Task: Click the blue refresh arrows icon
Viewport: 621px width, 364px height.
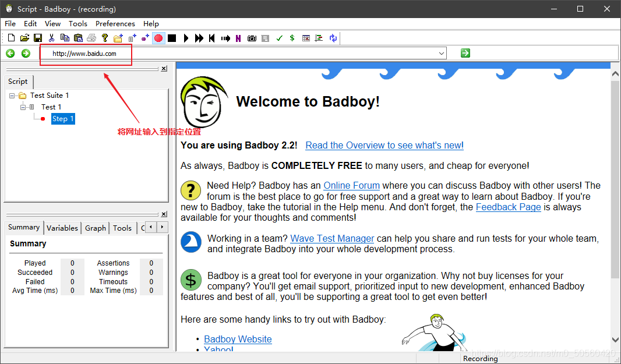Action: click(333, 38)
